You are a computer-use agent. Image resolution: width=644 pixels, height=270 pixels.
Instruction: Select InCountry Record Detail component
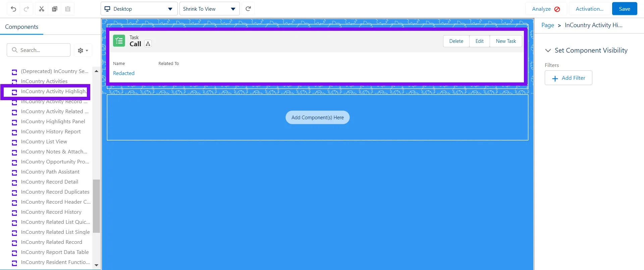click(x=49, y=182)
